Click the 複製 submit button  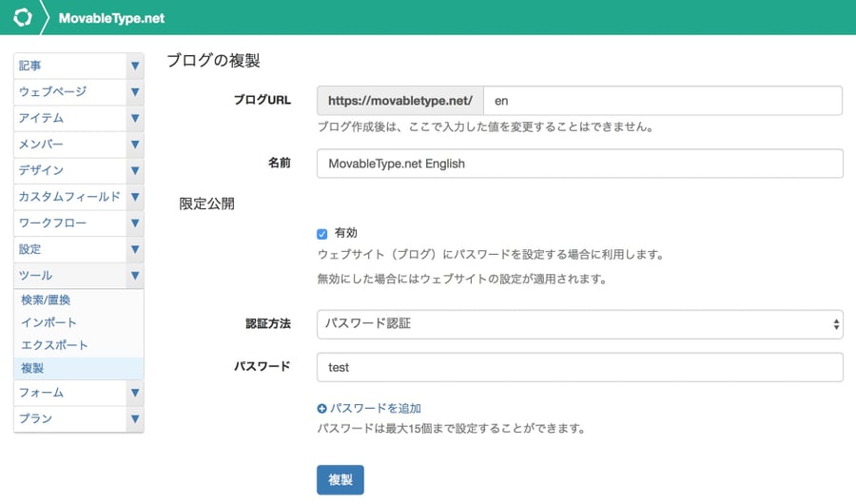[340, 479]
